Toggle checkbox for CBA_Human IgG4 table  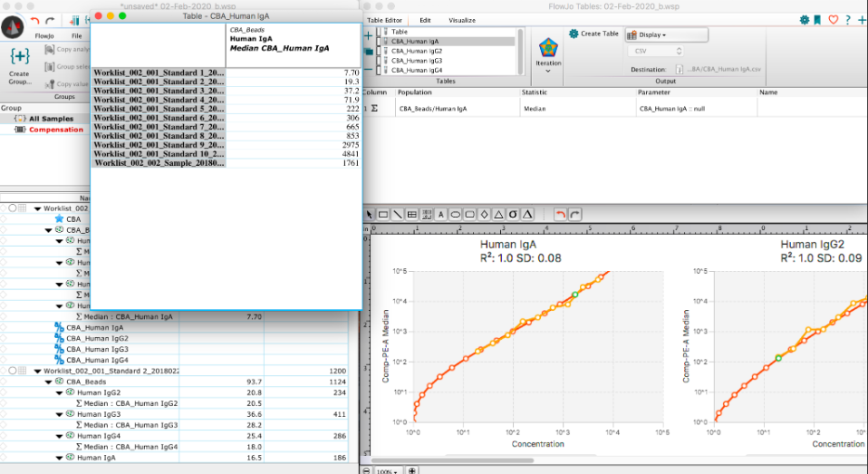click(380, 71)
